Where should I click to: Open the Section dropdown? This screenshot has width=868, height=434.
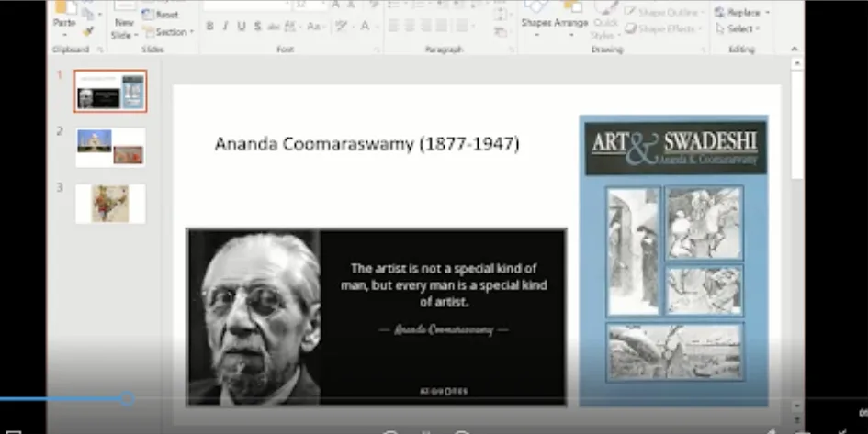[168, 32]
